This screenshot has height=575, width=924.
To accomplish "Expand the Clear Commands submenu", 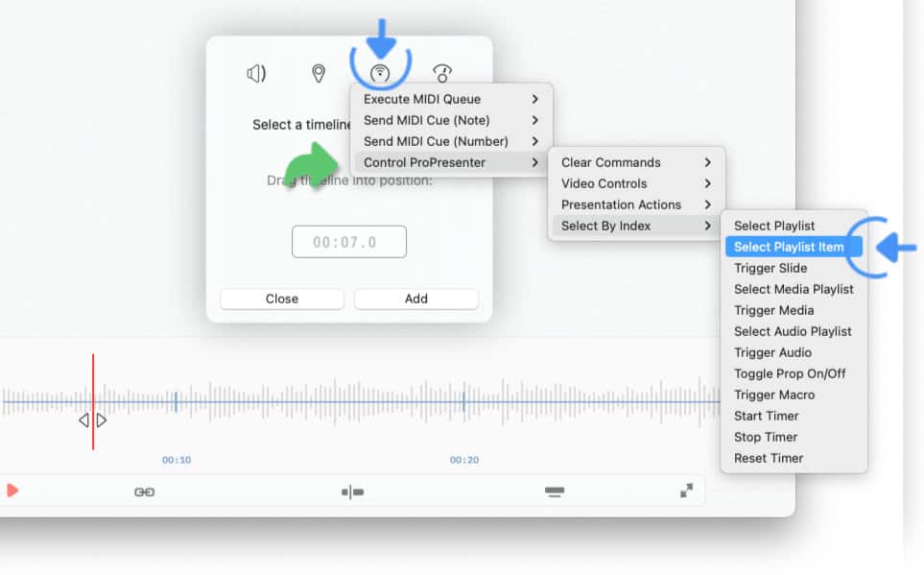I will coord(636,163).
